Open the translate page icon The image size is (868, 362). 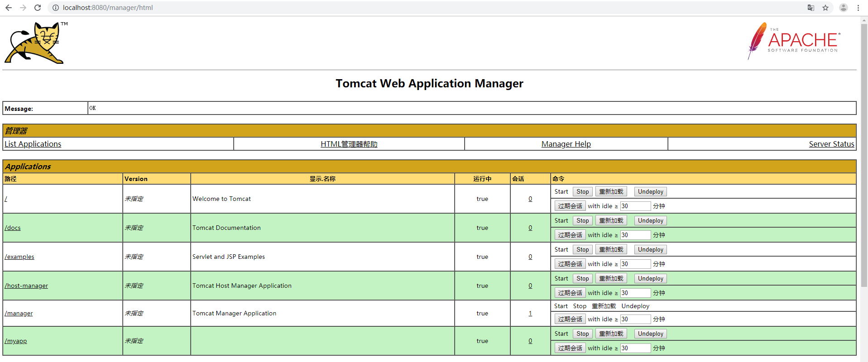tap(810, 8)
